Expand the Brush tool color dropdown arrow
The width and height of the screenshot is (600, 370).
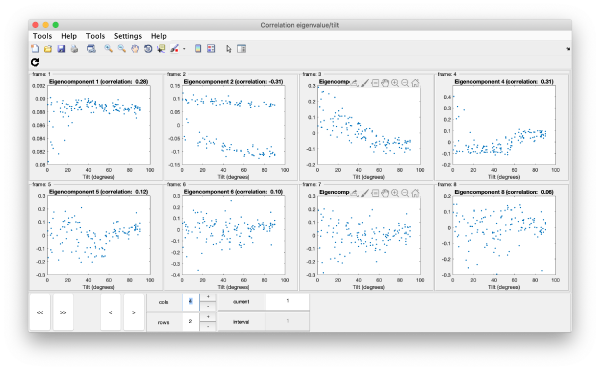[184, 49]
